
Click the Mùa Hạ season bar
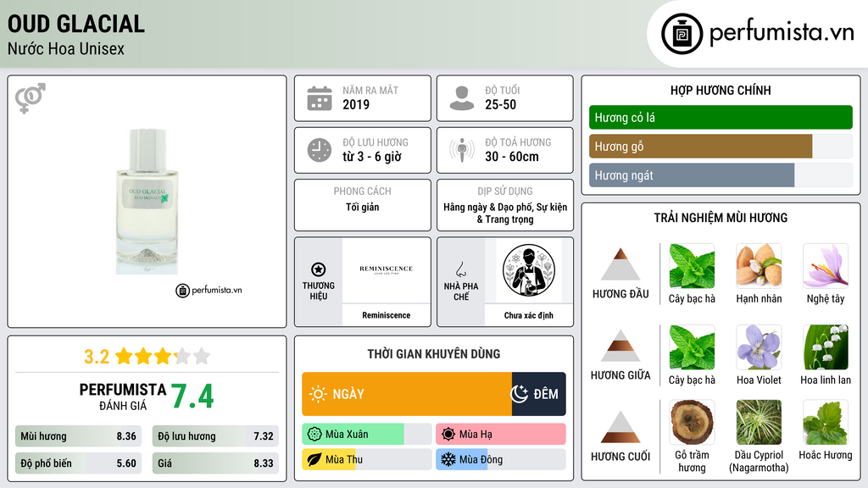(x=500, y=435)
